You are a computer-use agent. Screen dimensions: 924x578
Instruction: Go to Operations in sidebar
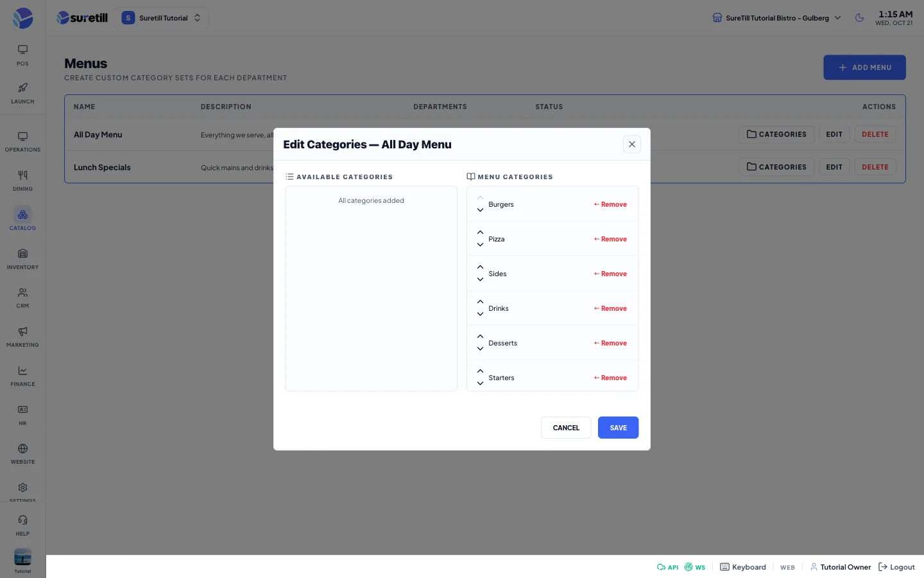(22, 141)
